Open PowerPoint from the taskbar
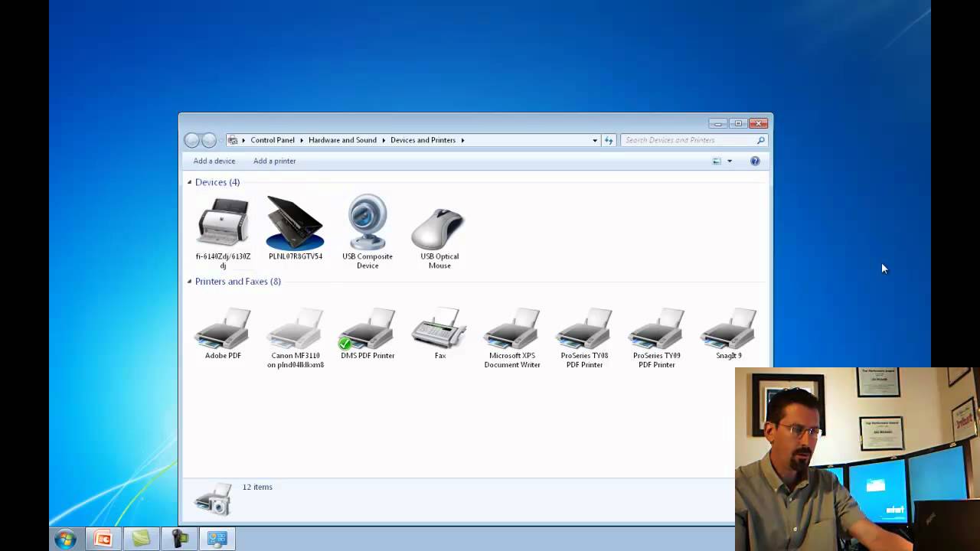The height and width of the screenshot is (551, 980). [103, 539]
